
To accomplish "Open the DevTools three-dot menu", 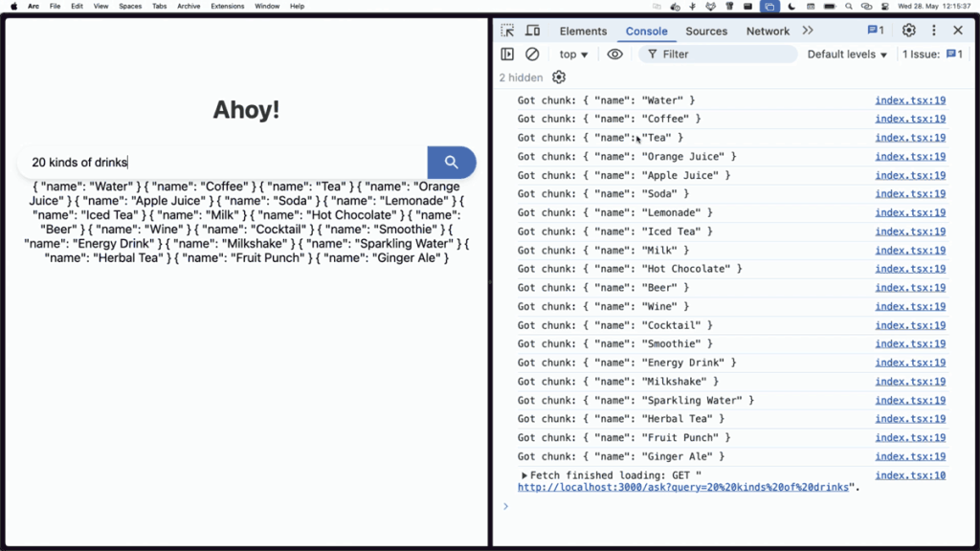I will [933, 31].
